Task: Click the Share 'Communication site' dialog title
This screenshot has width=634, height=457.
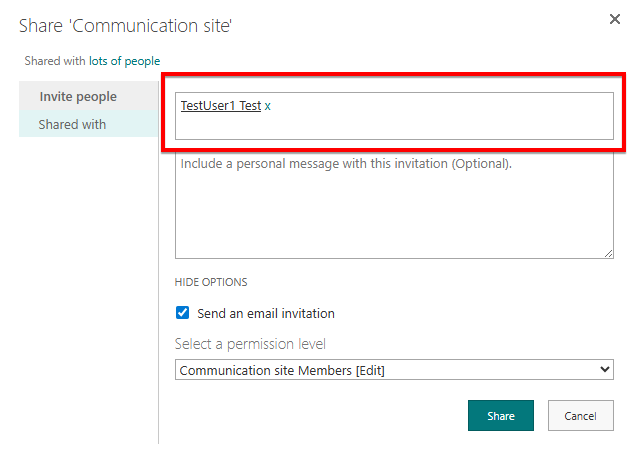Action: tap(125, 24)
